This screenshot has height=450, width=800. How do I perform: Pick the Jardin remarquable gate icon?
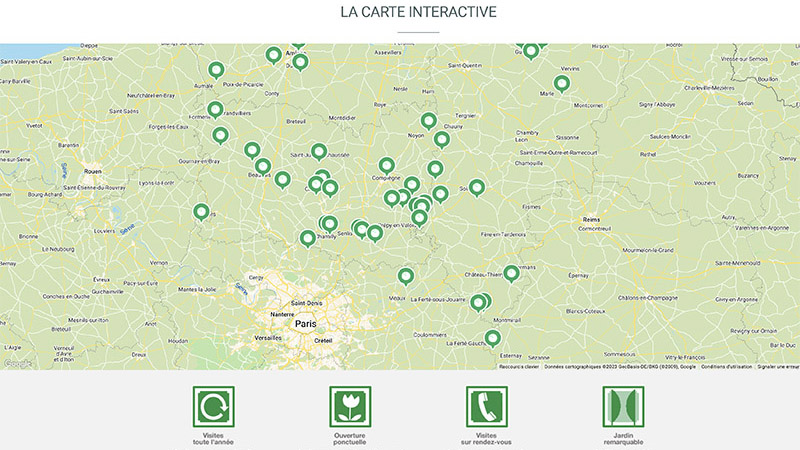(623, 407)
